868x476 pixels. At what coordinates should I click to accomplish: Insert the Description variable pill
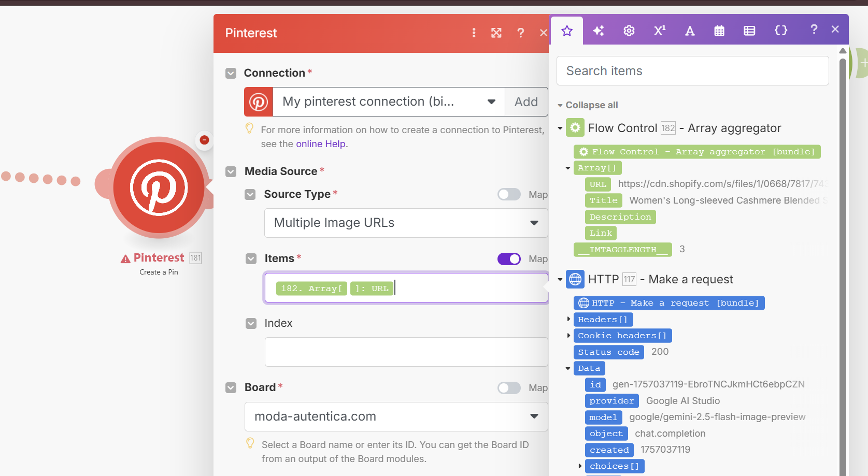tap(620, 217)
